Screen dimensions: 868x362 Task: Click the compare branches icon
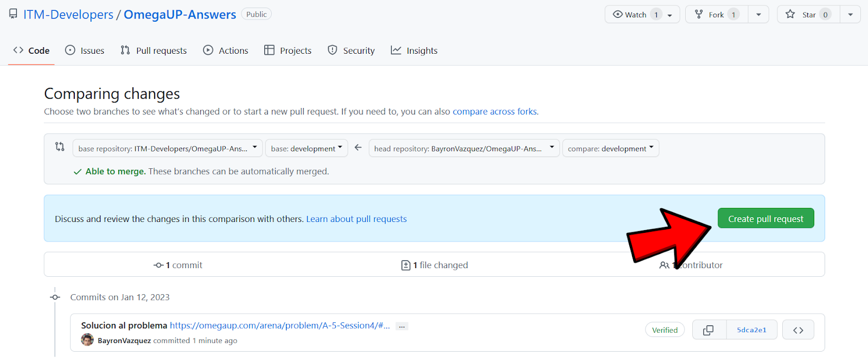[x=60, y=147]
